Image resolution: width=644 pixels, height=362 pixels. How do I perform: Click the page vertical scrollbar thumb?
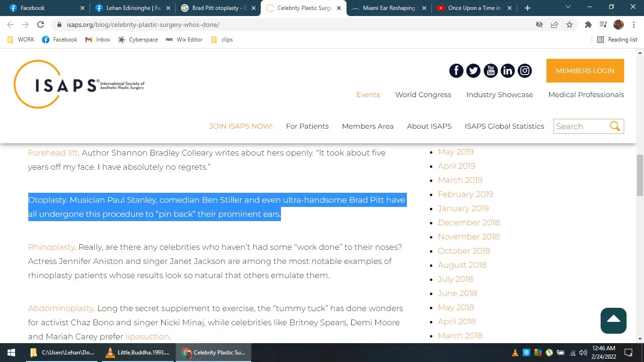pyautogui.click(x=640, y=175)
